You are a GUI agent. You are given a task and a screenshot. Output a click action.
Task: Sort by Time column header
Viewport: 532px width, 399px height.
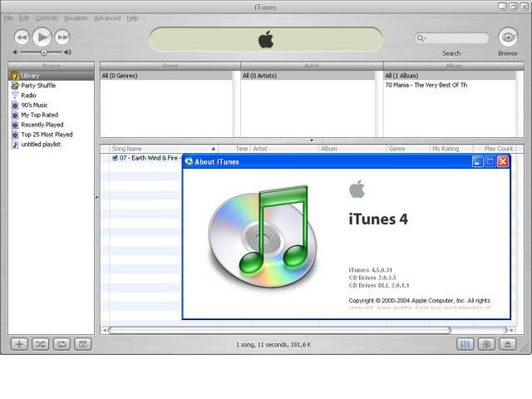coord(234,149)
